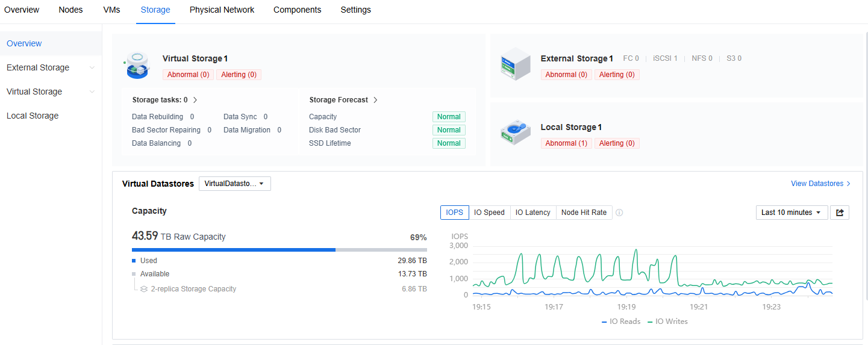Select the Storage tab
This screenshot has width=868, height=345.
point(155,10)
